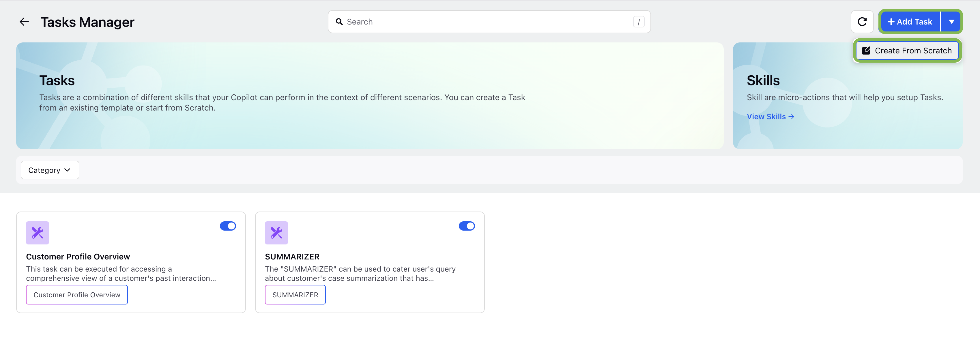Click SUMMARIZER description about case summarization

[x=360, y=274]
